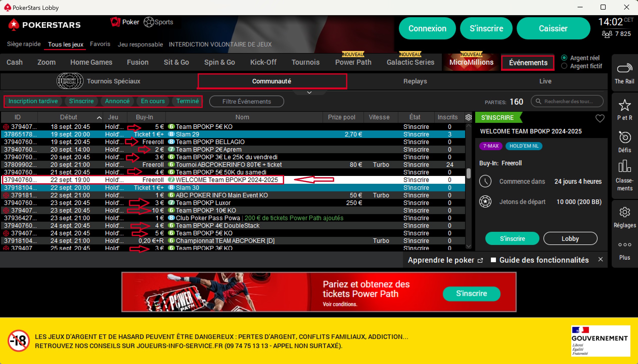This screenshot has height=364, width=638.
Task: Focus the Rechercher des tournois search field
Action: 567,101
